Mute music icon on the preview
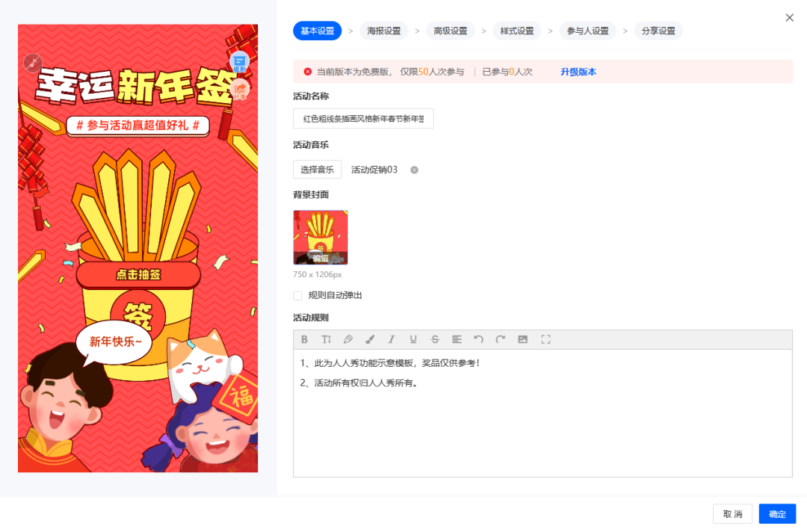This screenshot has height=532, width=807. (x=33, y=63)
